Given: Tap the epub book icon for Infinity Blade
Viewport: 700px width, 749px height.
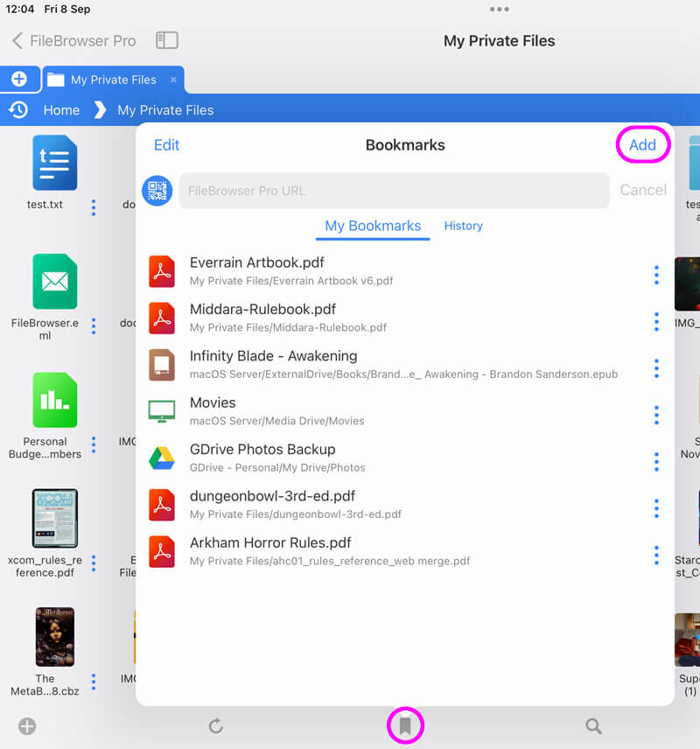Looking at the screenshot, I should pyautogui.click(x=162, y=365).
